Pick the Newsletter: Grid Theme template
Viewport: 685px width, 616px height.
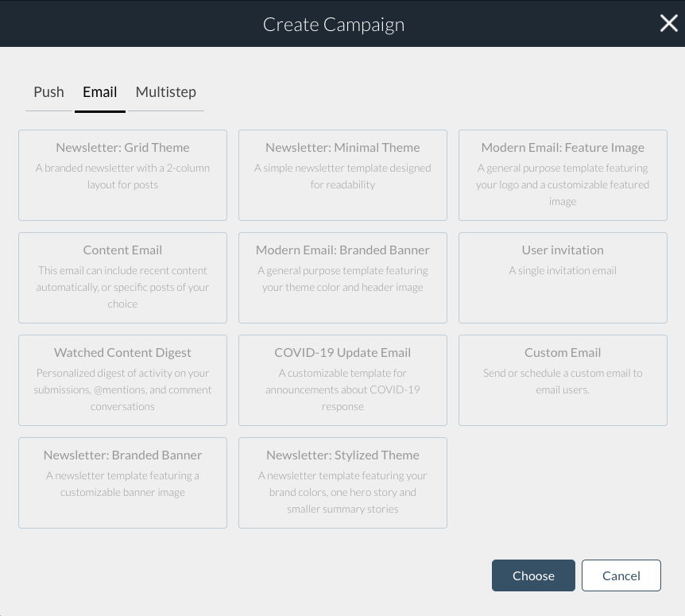coord(122,175)
